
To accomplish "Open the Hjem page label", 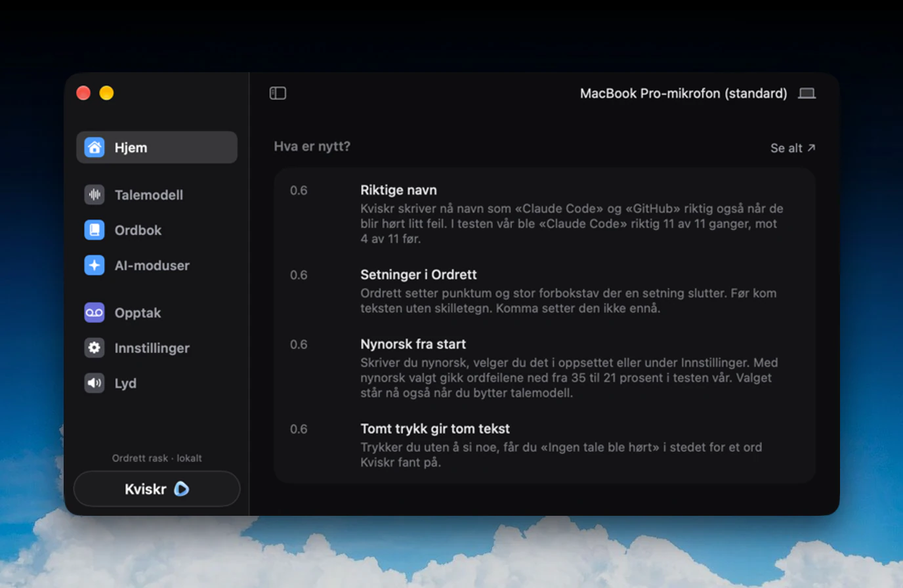I will point(131,148).
